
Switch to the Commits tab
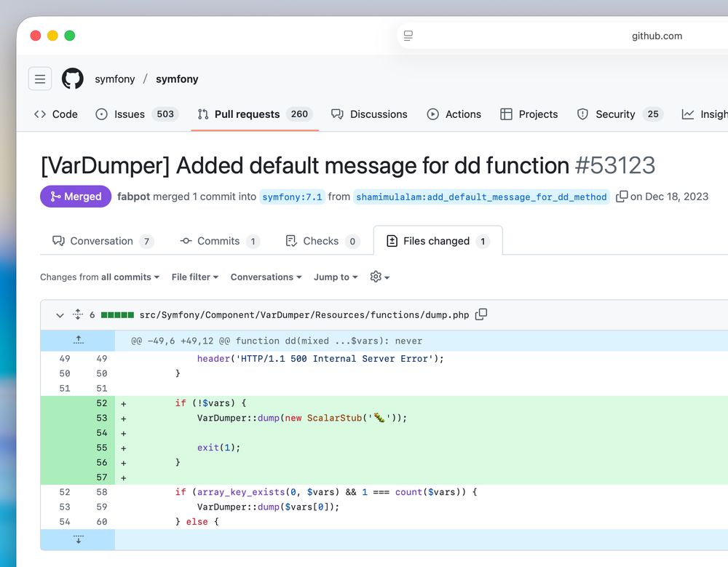(x=220, y=241)
